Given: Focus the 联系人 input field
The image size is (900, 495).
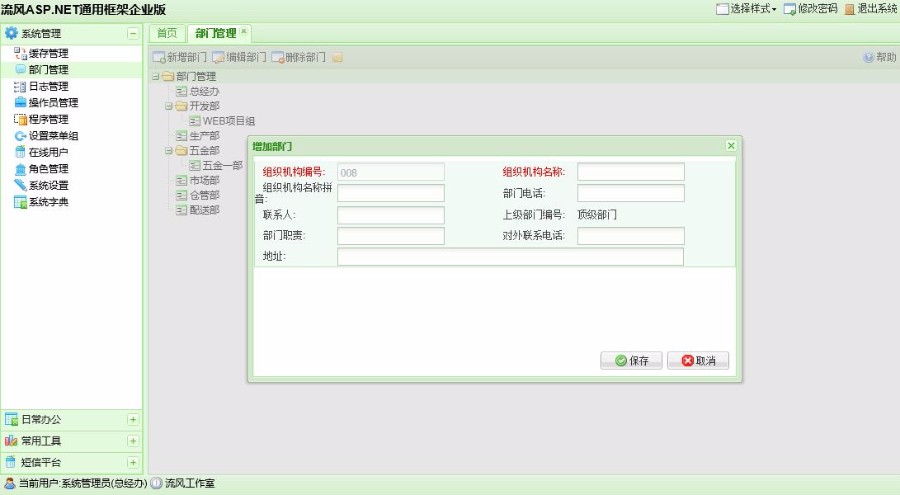Looking at the screenshot, I should pos(391,215).
